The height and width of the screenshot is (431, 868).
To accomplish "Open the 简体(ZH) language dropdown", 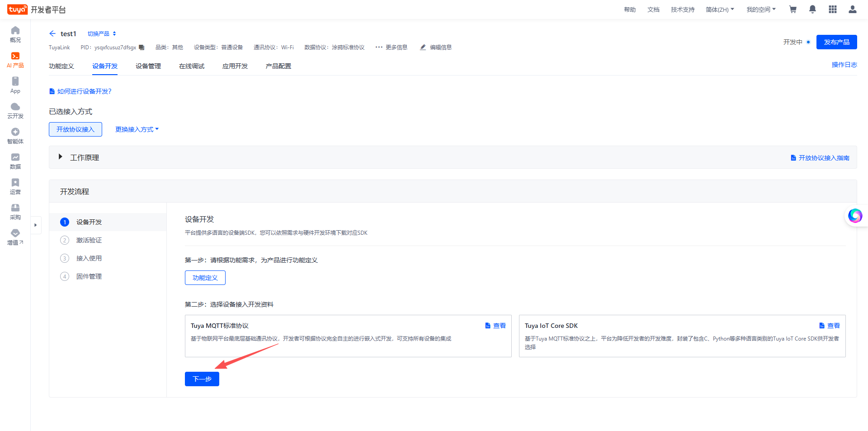I will tap(720, 9).
